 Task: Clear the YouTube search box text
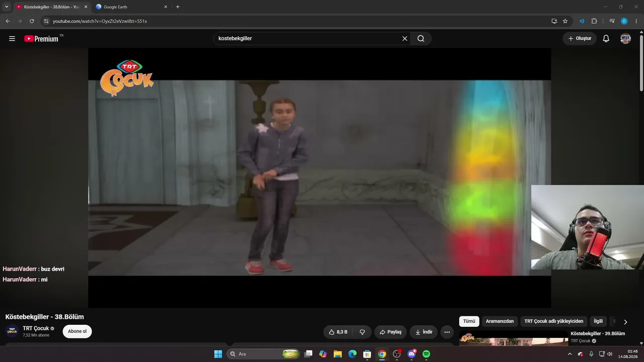[405, 39]
